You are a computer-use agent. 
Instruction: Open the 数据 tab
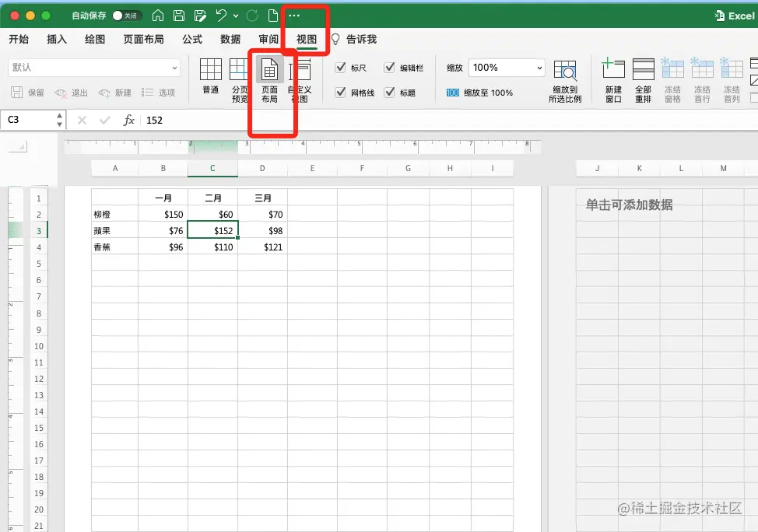tap(230, 39)
